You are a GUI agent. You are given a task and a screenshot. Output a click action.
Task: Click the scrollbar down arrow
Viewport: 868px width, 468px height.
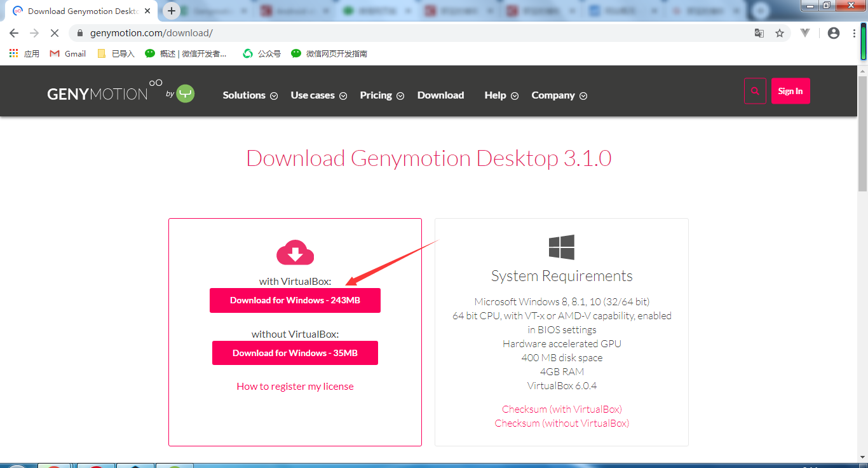click(862, 458)
